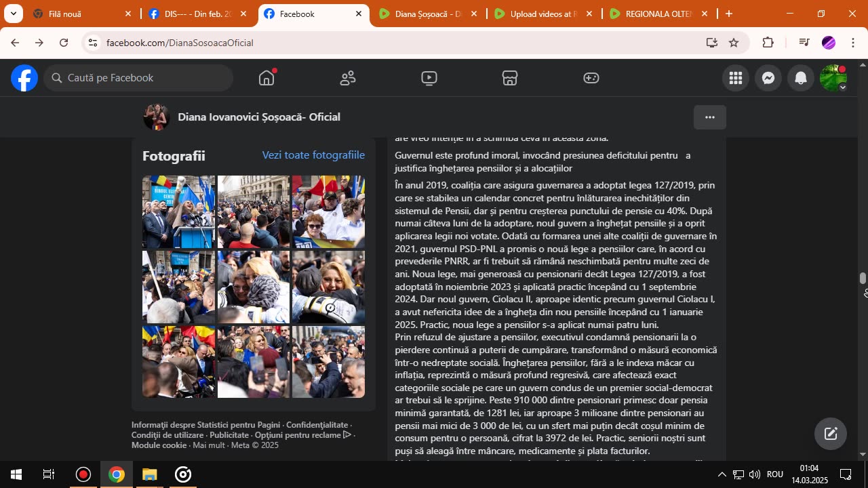The height and width of the screenshot is (488, 868).
Task: Click the page profile picture in sticky header
Action: tap(156, 117)
